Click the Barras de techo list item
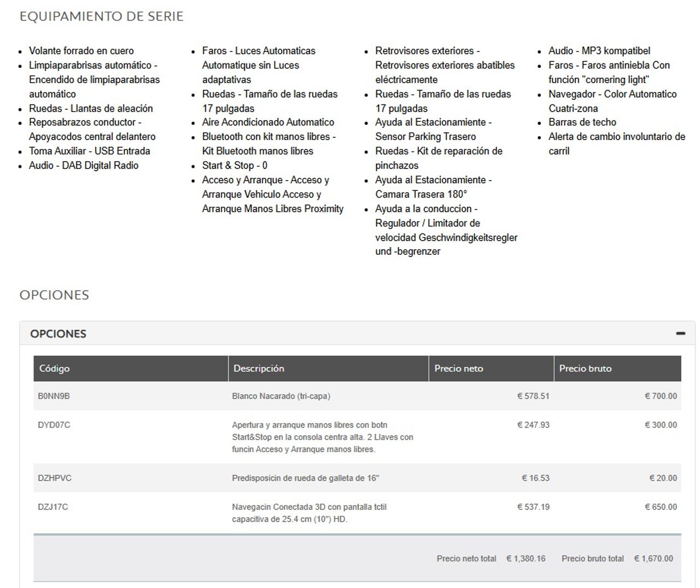The width and height of the screenshot is (700, 588). [x=582, y=122]
